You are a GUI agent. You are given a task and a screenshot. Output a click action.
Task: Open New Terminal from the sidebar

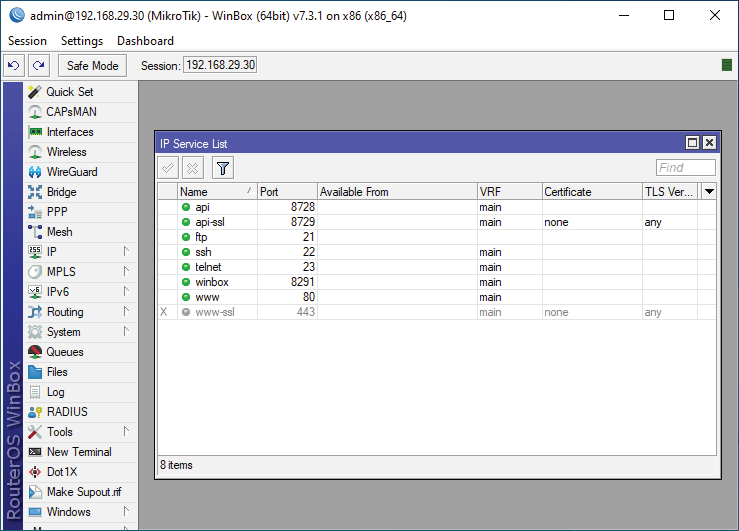coord(81,452)
